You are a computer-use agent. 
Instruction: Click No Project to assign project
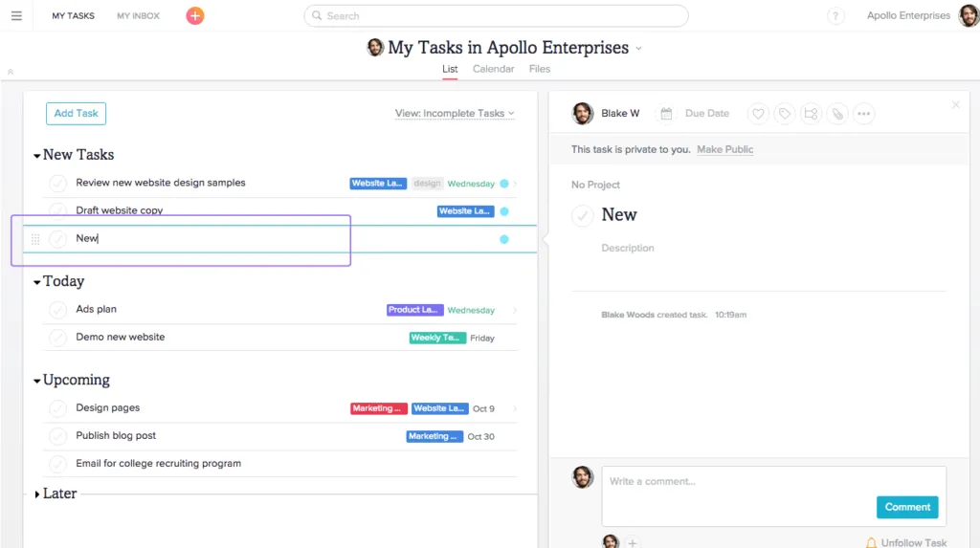click(595, 185)
